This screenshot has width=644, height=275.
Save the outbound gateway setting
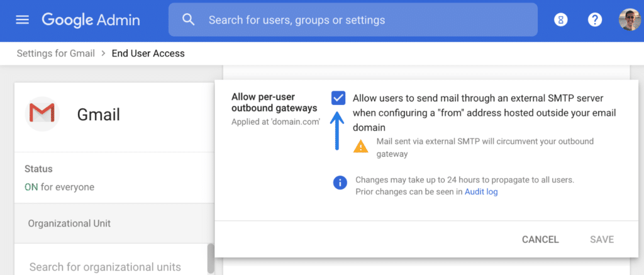coord(602,240)
